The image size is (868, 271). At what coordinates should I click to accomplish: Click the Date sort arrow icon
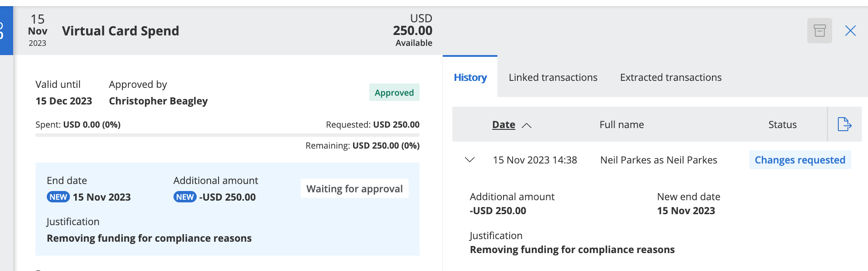[x=527, y=125]
